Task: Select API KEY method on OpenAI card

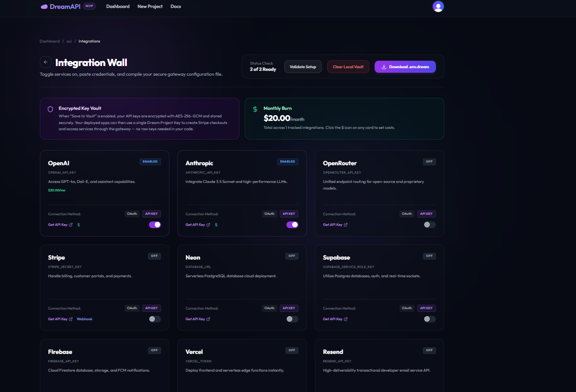Action: click(x=152, y=214)
